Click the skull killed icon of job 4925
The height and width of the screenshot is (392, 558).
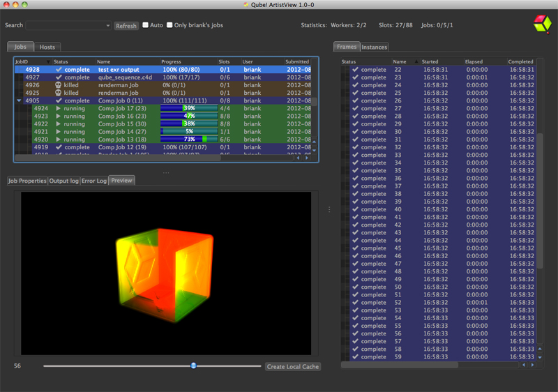[58, 93]
